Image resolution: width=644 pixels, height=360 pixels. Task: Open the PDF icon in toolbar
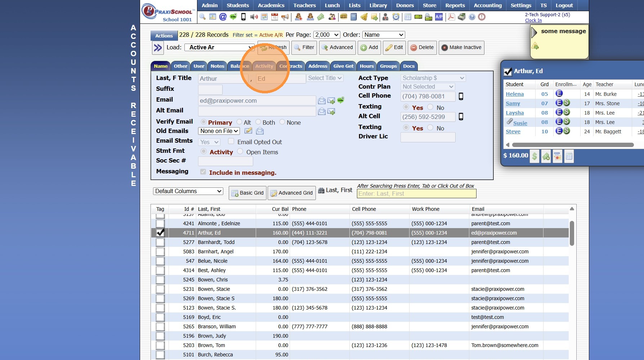pyautogui.click(x=451, y=17)
